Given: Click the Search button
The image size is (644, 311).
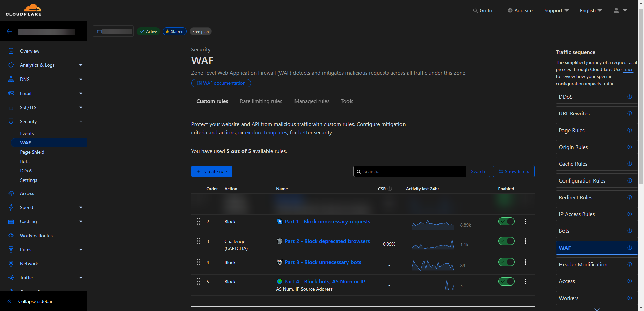Looking at the screenshot, I should (x=478, y=171).
